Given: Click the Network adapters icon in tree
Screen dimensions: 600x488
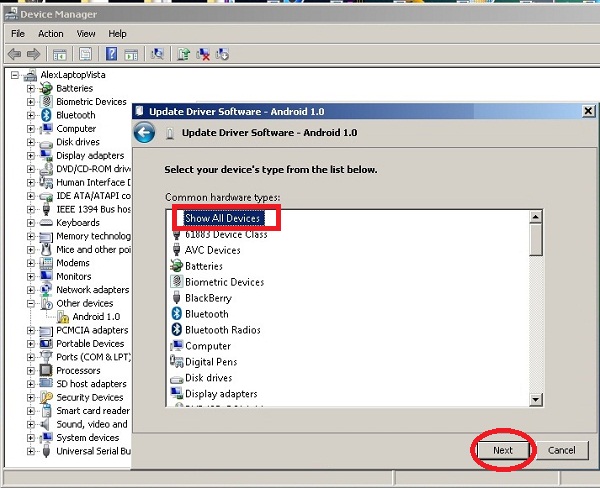Looking at the screenshot, I should pos(46,290).
